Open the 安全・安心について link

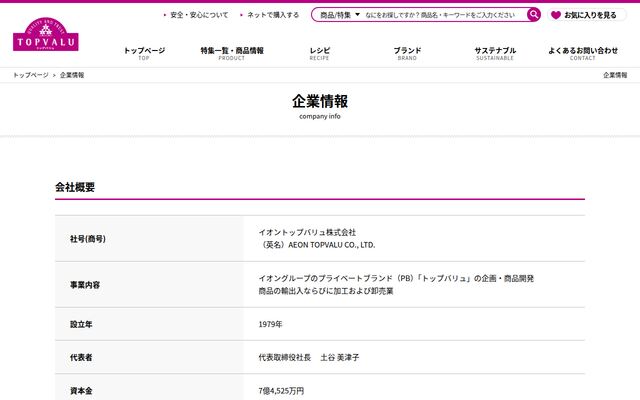199,15
